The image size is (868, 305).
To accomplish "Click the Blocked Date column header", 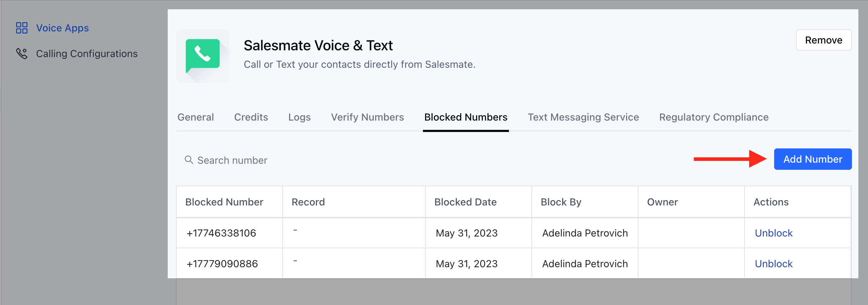I will (x=465, y=202).
